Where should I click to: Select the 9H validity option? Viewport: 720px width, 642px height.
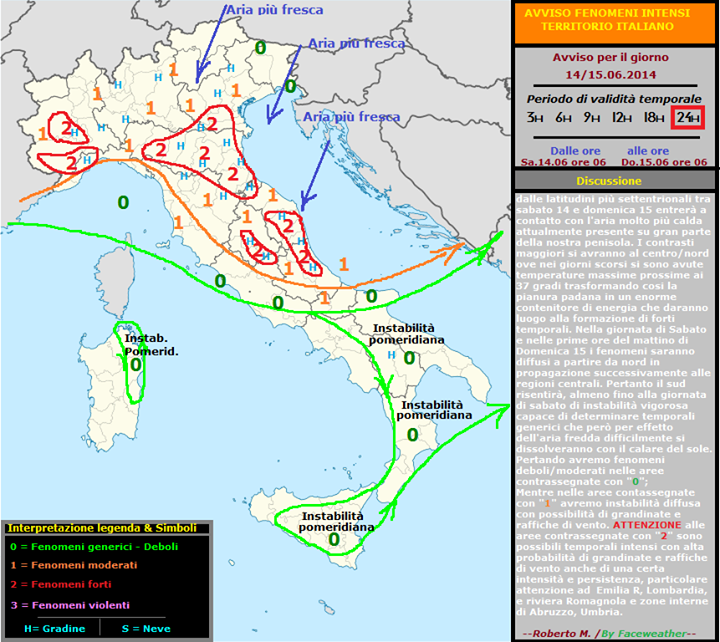tap(592, 118)
